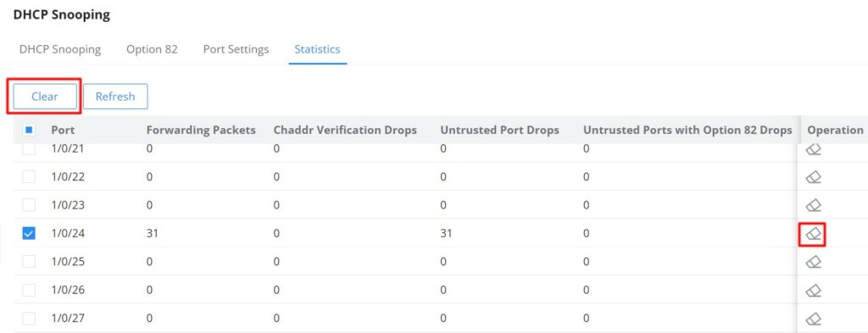Go to the Port Settings tab

click(x=236, y=49)
